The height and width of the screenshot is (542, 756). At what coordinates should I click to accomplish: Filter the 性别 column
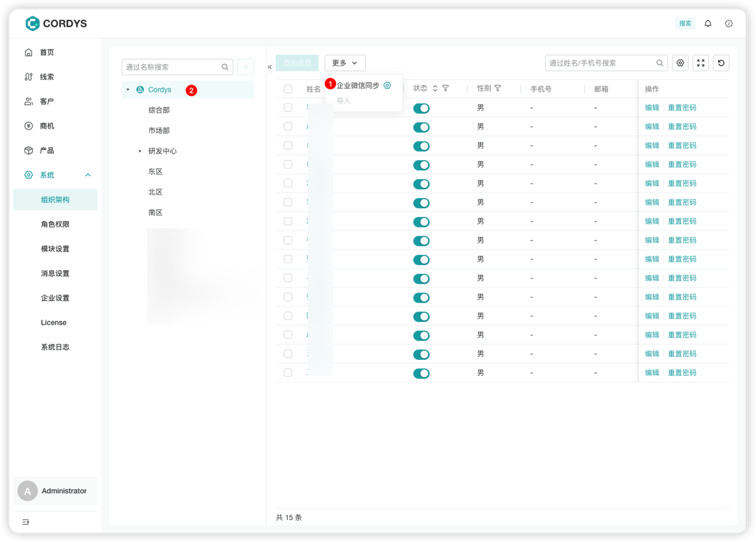click(498, 88)
